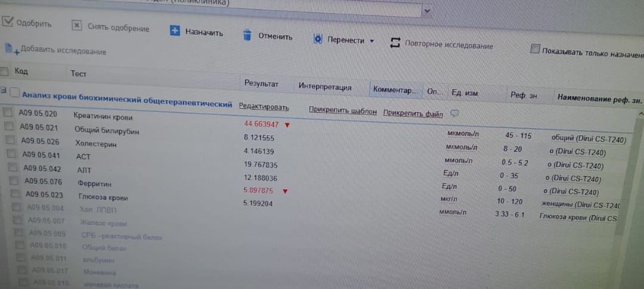Click the Перенести transfer icon
Image resolution: width=644 pixels, height=289 pixels.
coord(317,39)
